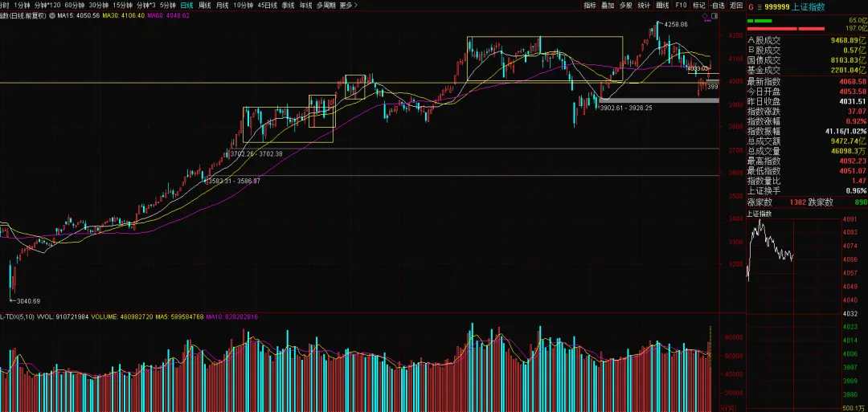Activate the 画线 drawing tools
This screenshot has height=412, width=868.
pos(662,5)
